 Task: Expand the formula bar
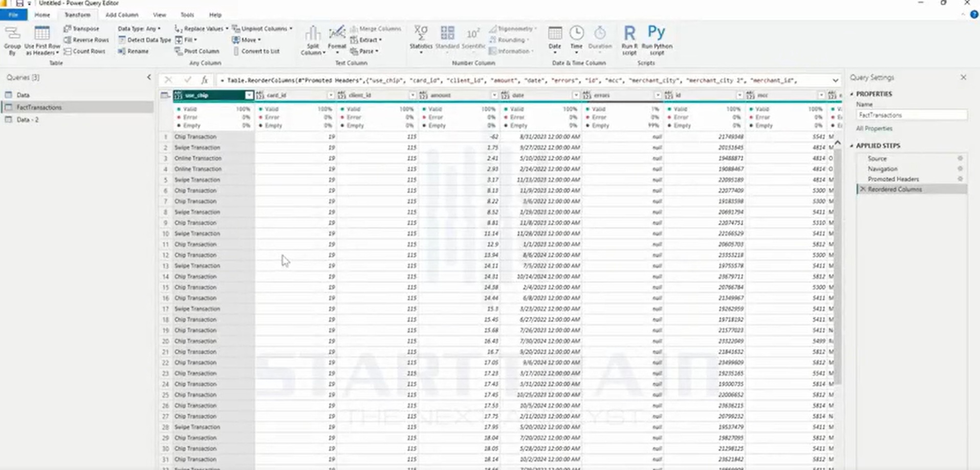point(835,80)
